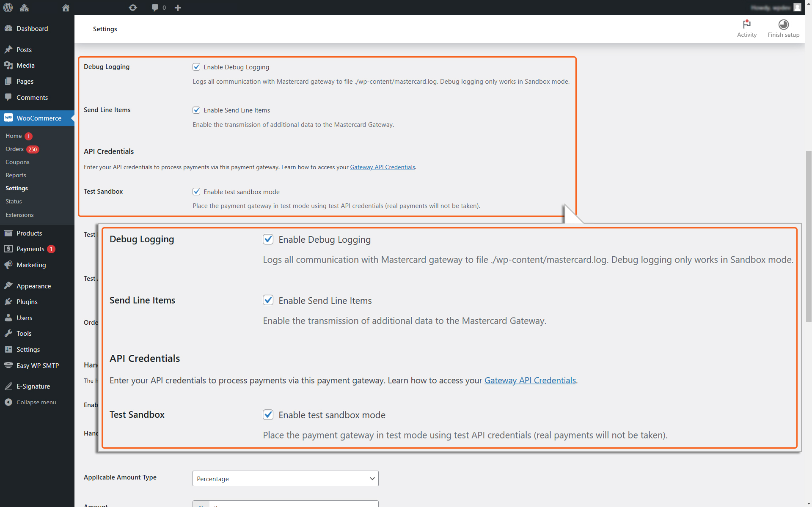Click the Marketing menu label
The image size is (812, 507).
[31, 265]
